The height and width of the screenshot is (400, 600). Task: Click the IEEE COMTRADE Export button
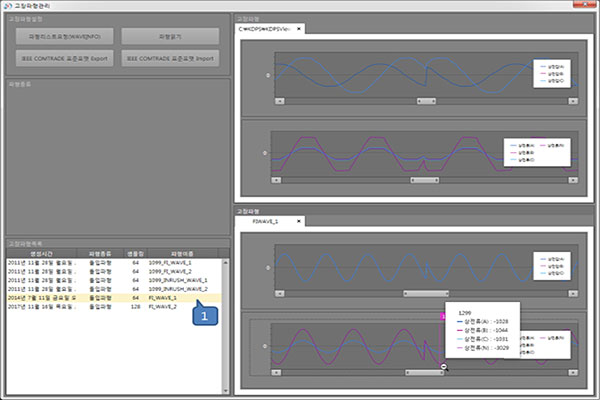point(64,59)
